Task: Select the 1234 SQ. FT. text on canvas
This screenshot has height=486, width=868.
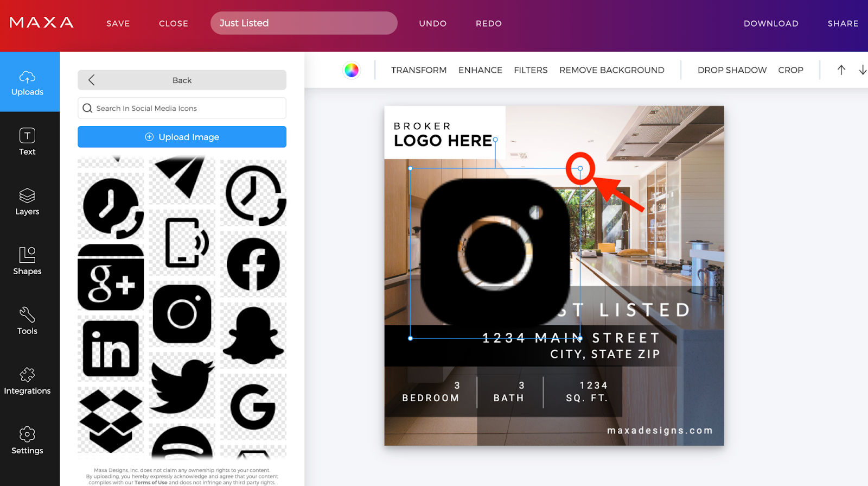Action: pyautogui.click(x=586, y=392)
